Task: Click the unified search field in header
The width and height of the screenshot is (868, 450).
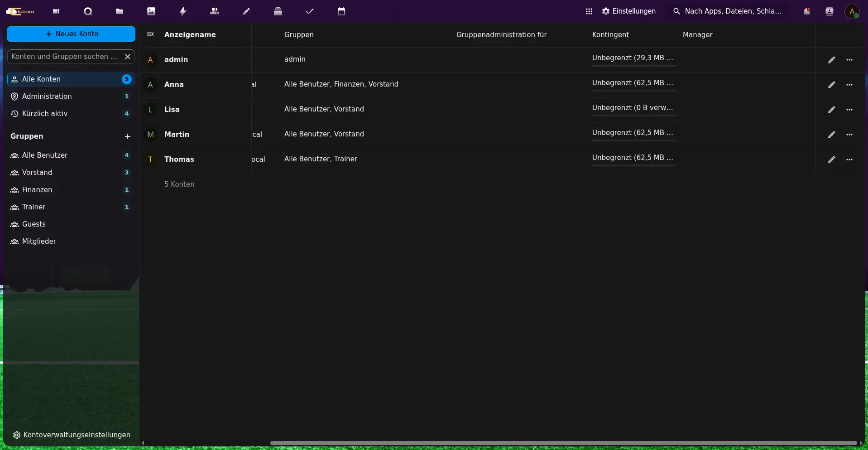Action: [728, 11]
